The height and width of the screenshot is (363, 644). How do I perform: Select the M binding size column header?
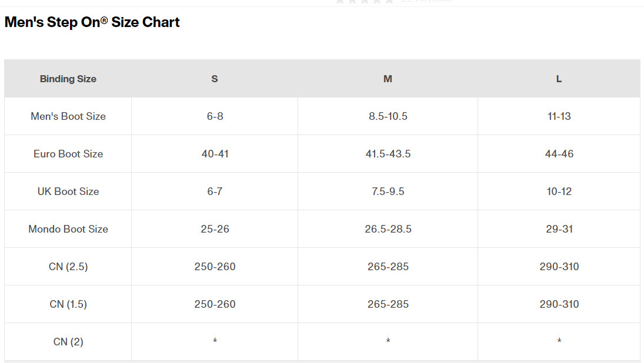[388, 79]
